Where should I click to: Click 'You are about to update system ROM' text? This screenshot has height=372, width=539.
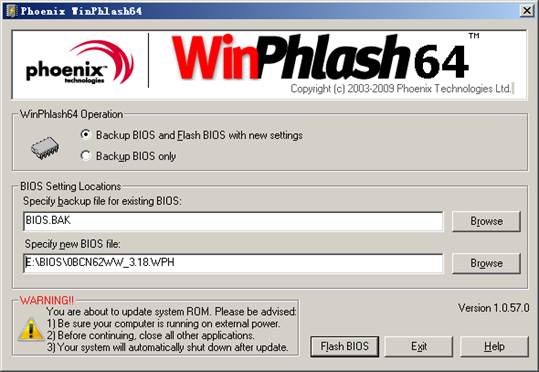(x=171, y=311)
